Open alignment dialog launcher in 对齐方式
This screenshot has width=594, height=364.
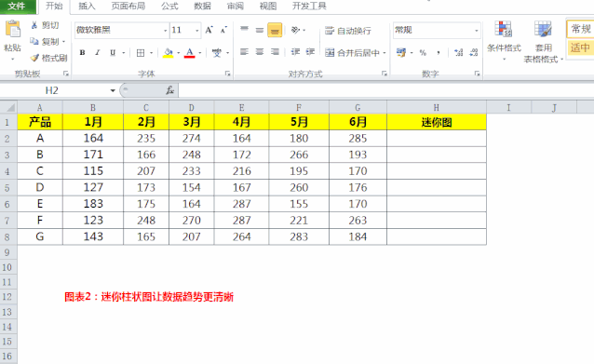[x=385, y=74]
